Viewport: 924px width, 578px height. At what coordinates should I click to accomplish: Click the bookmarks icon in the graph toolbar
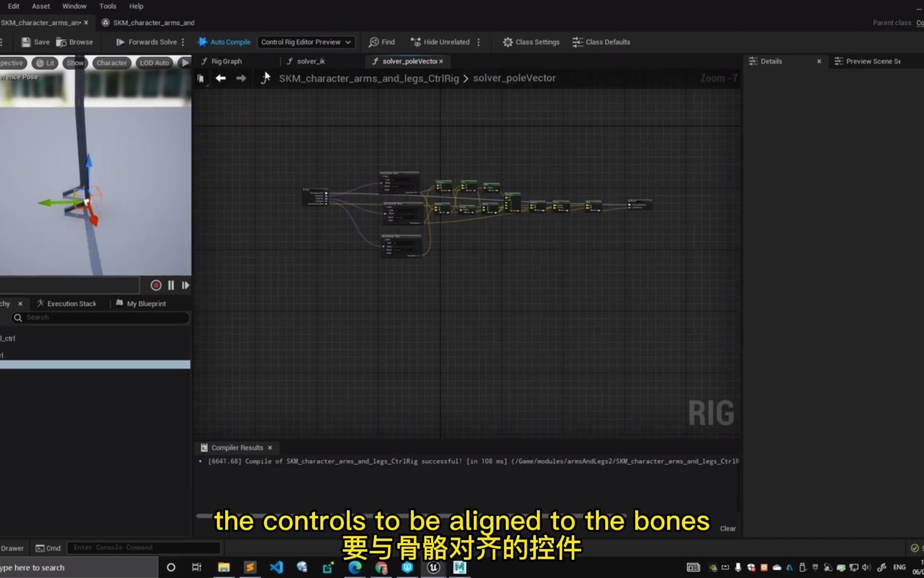(201, 78)
